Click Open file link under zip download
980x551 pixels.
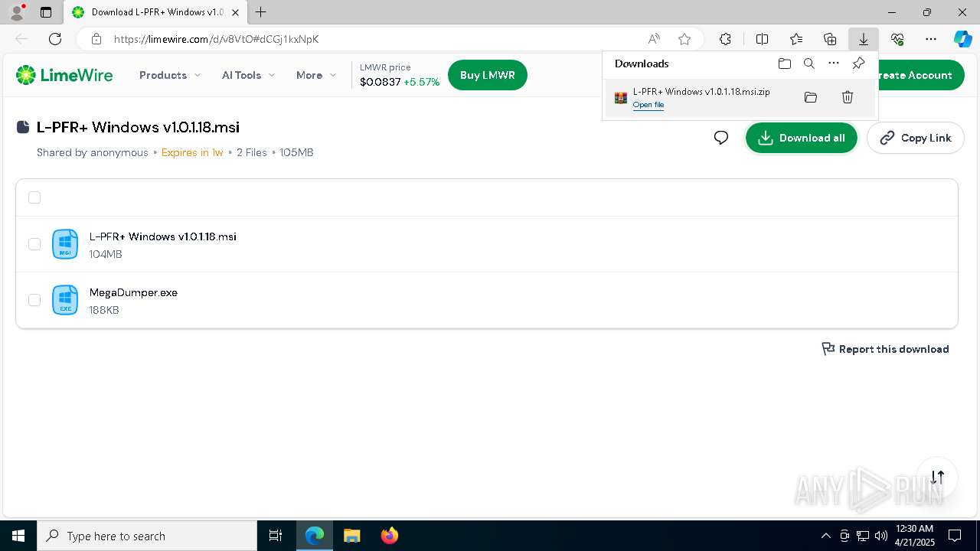click(x=648, y=105)
